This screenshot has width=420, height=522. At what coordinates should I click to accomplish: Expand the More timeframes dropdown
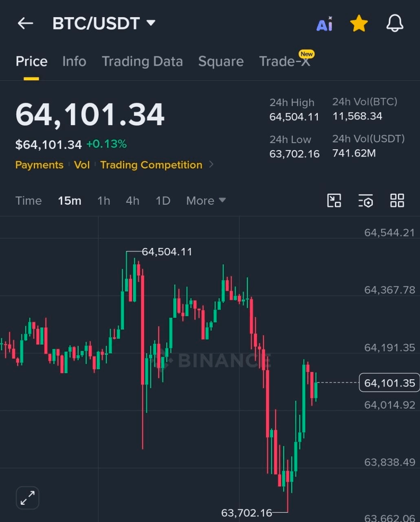coord(206,201)
